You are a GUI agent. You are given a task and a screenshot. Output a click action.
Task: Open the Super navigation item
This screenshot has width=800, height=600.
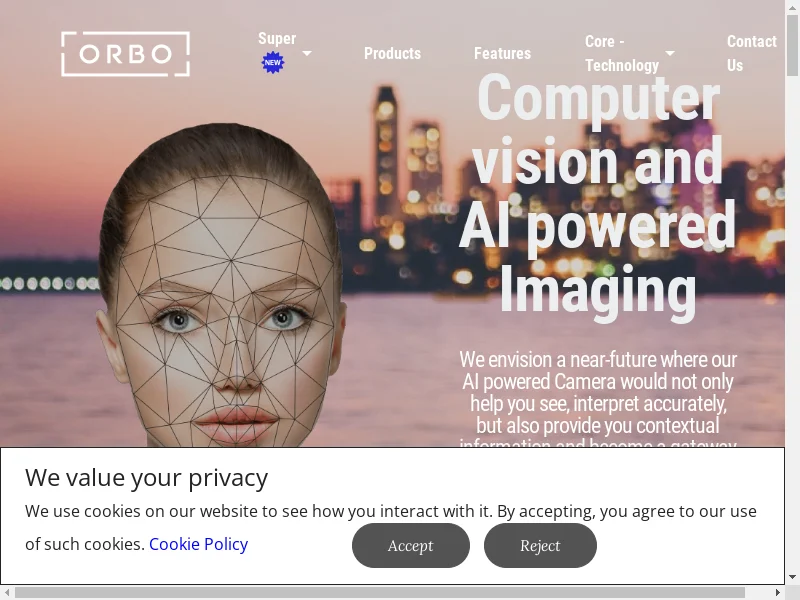(277, 39)
